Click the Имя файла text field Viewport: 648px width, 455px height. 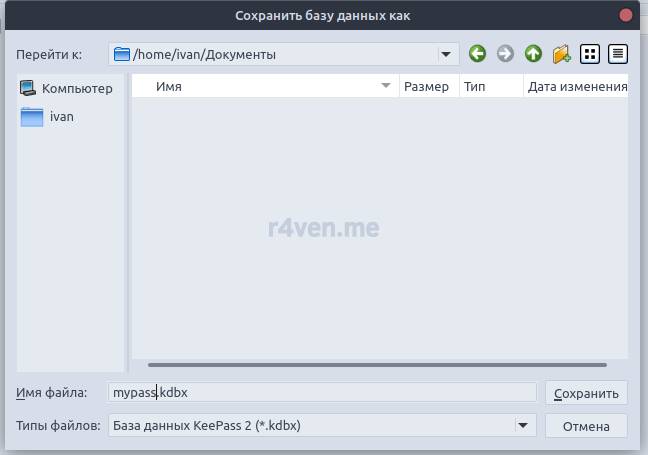click(x=320, y=393)
